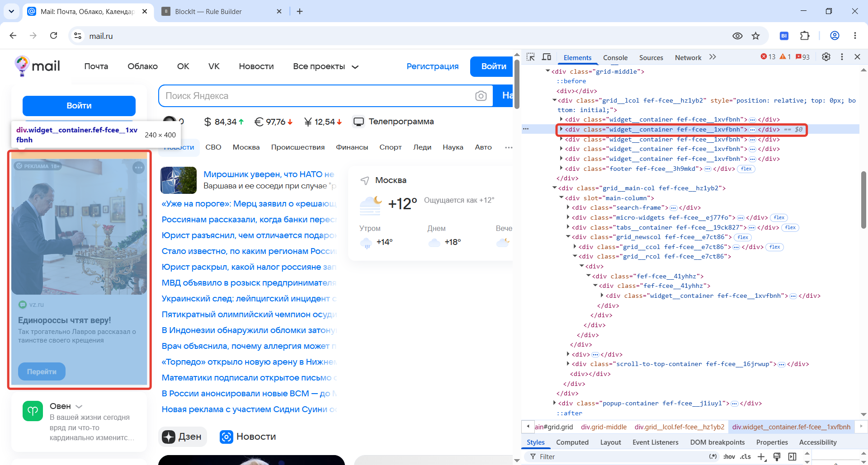Image resolution: width=868 pixels, height=465 pixels.
Task: Click the Перейти button in the ad
Action: (42, 371)
